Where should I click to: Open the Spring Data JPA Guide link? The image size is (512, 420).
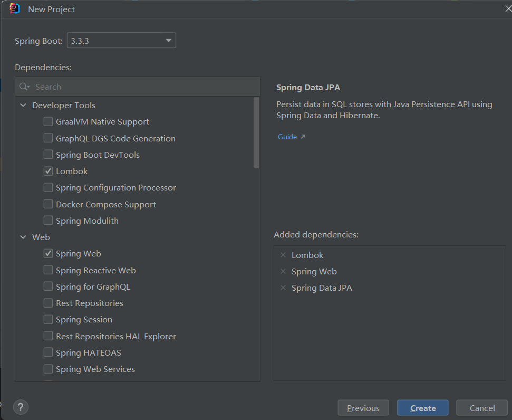tap(287, 137)
